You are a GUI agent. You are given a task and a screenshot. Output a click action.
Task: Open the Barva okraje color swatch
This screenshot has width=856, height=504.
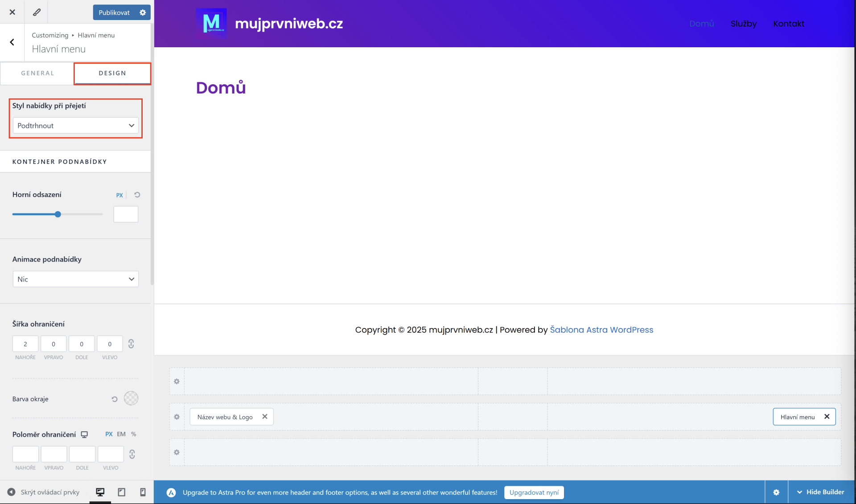[131, 398]
